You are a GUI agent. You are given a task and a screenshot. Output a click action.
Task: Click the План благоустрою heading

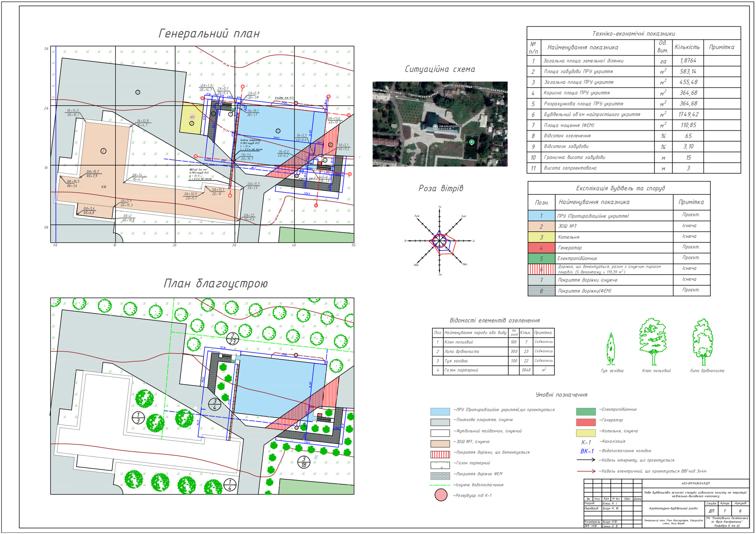pos(215,283)
